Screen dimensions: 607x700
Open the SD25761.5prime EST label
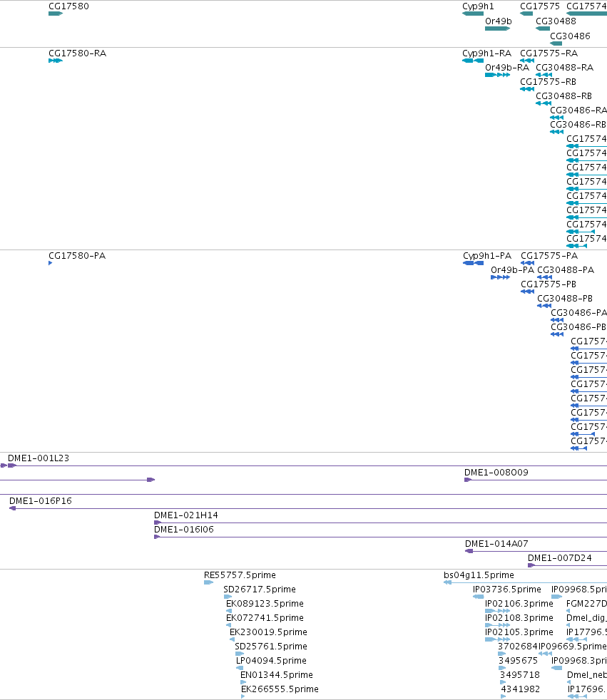(270, 647)
